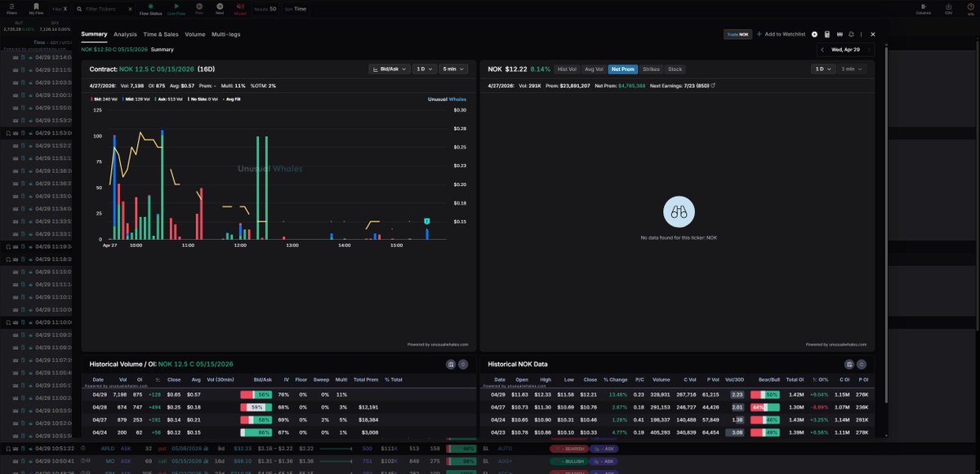This screenshot has height=474, width=980.
Task: Click the BULLISH tag on the 10:50:41 flow row
Action: (x=568, y=461)
